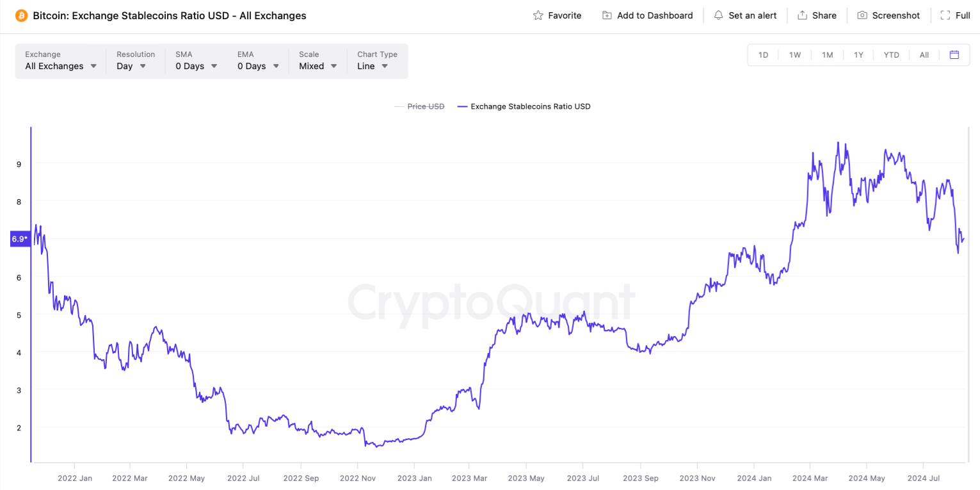Select the All time range button
Image resolution: width=980 pixels, height=490 pixels.
[924, 55]
